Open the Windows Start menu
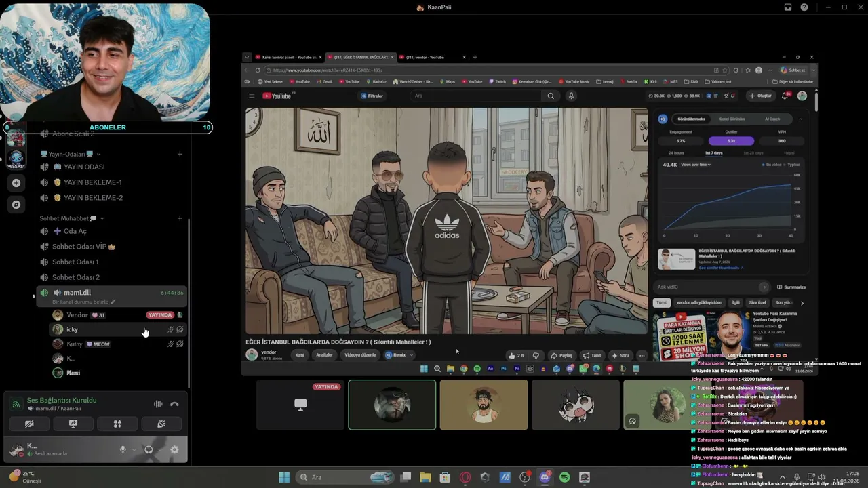Screen dimensions: 868x488 (284, 477)
